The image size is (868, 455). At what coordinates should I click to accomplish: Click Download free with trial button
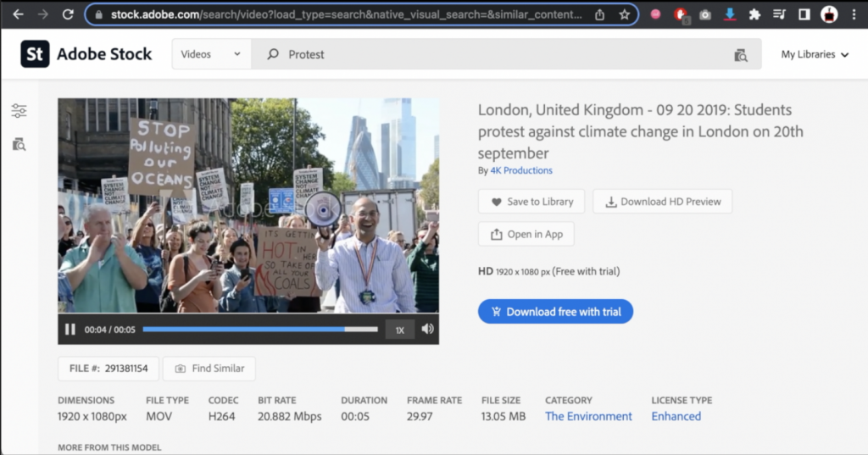pos(555,312)
